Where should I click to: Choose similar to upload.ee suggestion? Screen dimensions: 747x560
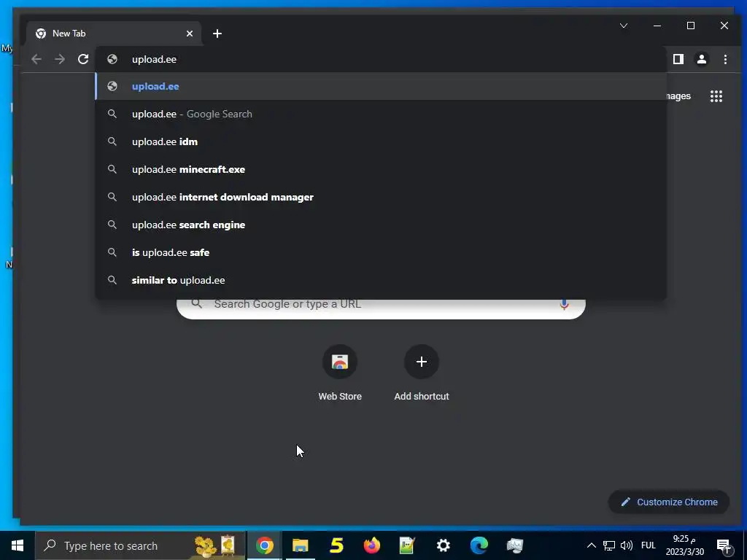pos(381,280)
